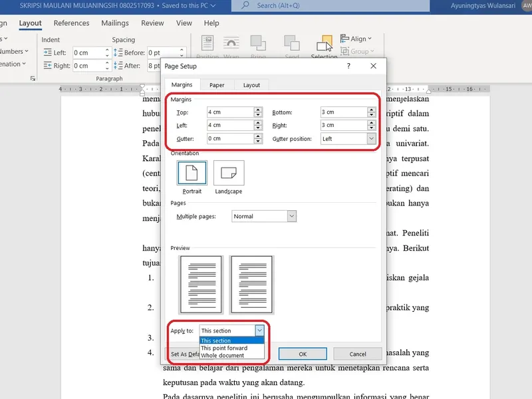Select Portrait orientation
Viewport: 532px width, 399px height.
coord(192,175)
